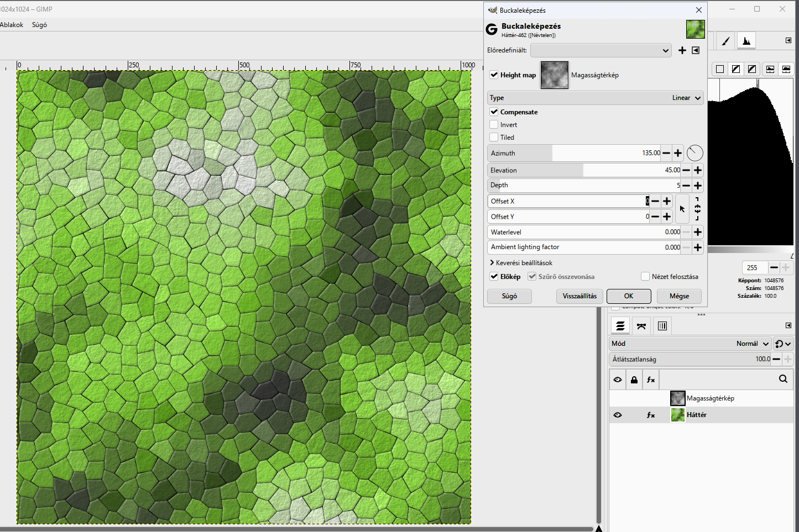Click the azimuth angle dial
The image size is (799, 532).
[695, 153]
